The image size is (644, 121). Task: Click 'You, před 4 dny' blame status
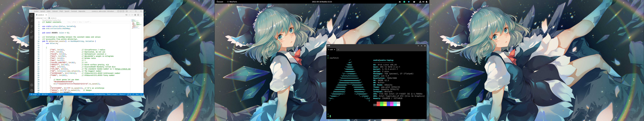(x=100, y=94)
